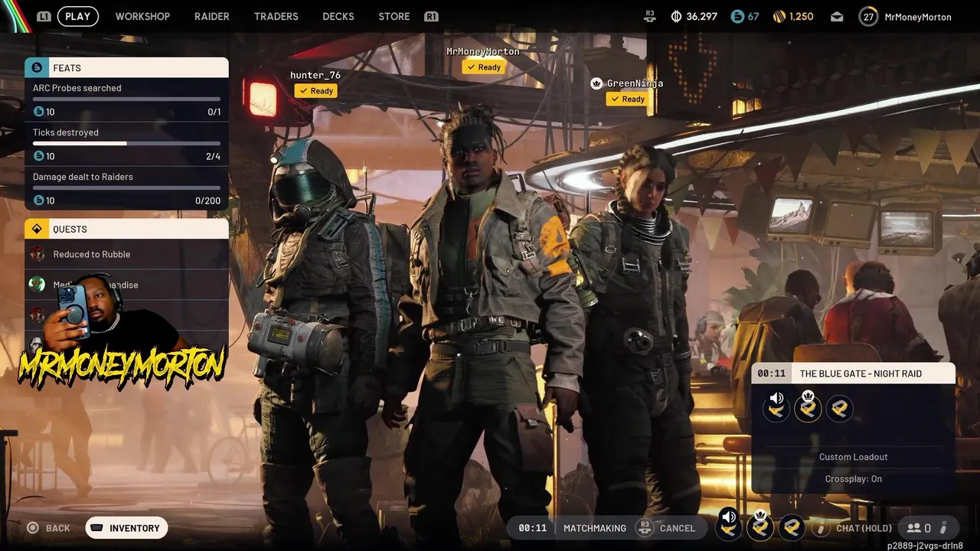The height and width of the screenshot is (551, 980).
Task: Select the GreenNinja player name
Action: (635, 83)
